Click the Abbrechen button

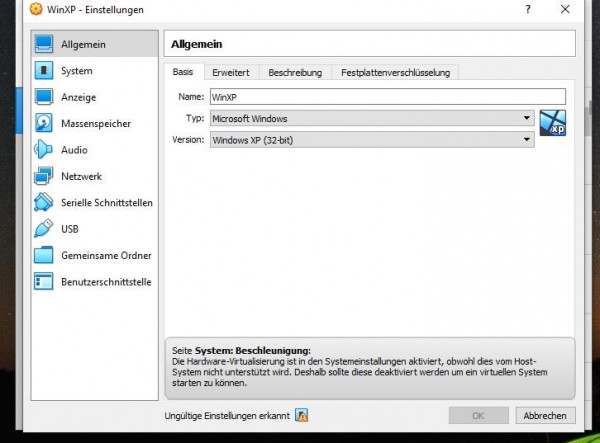(x=545, y=415)
